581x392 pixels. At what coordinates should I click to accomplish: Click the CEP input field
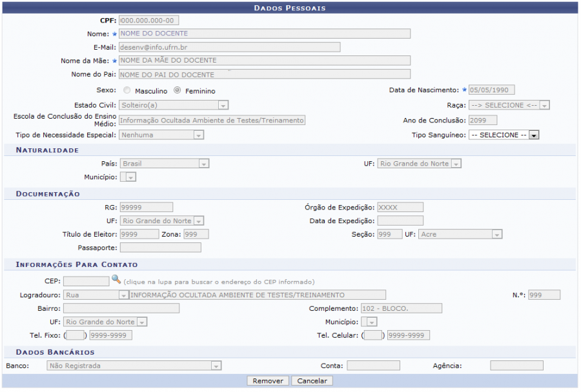[87, 281]
